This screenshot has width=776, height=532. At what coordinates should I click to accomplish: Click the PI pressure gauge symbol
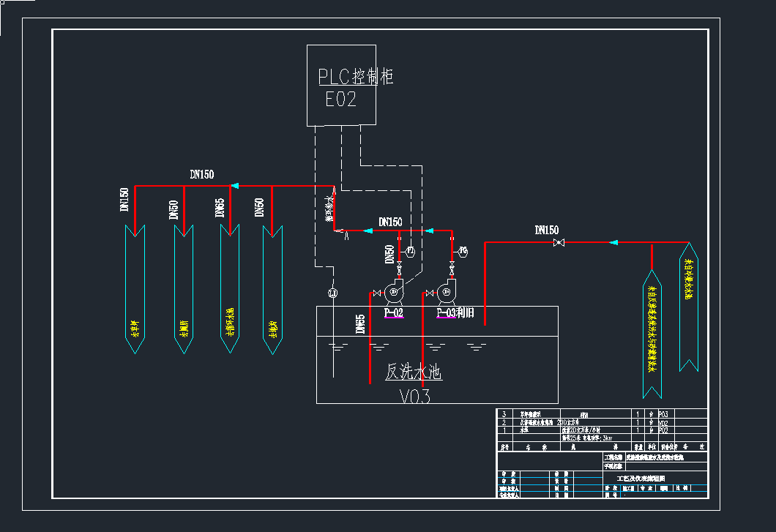tap(410, 252)
